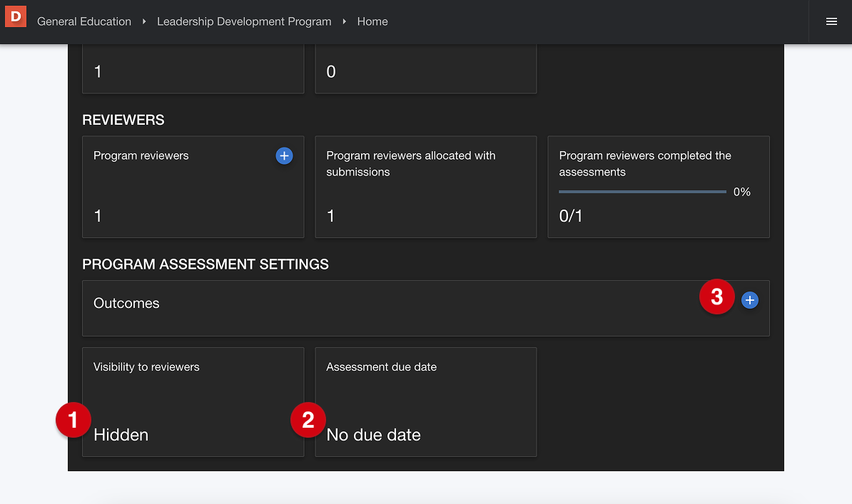
Task: Add a program reviewer with plus icon
Action: 284,156
